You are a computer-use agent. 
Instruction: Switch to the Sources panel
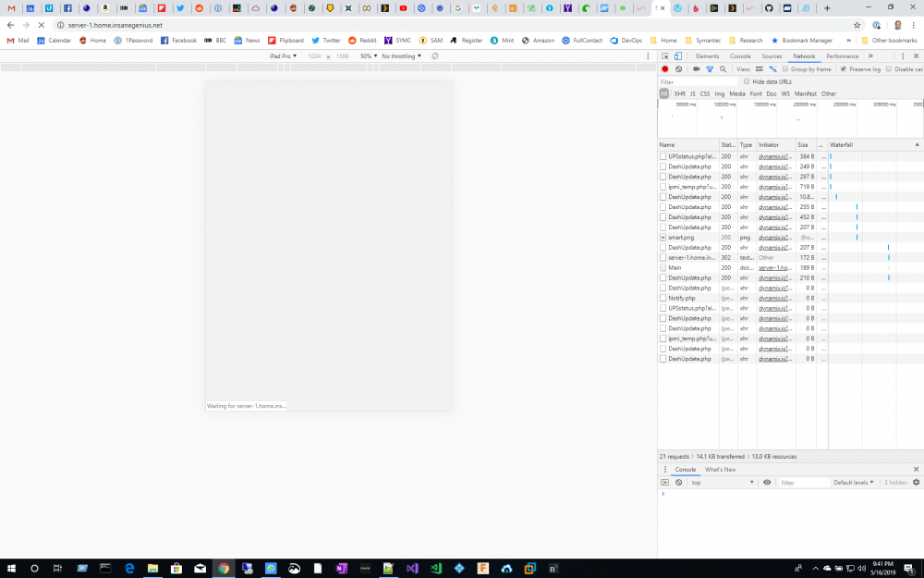[772, 56]
